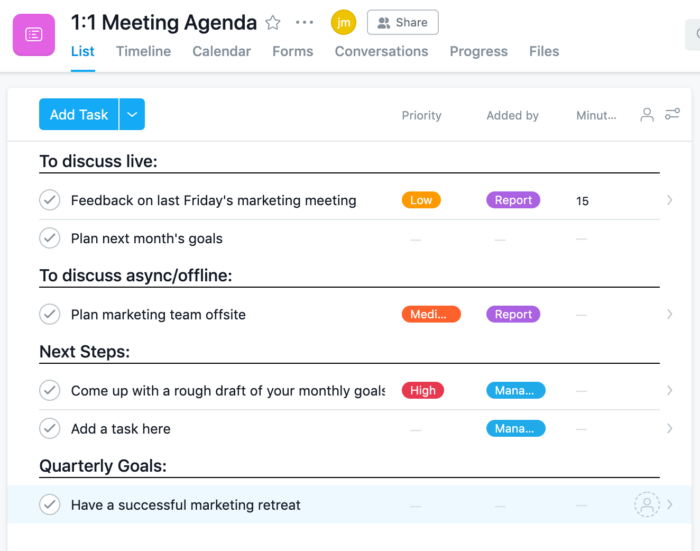The width and height of the screenshot is (700, 551).
Task: Star the 1:1 Meeting Agenda project
Action: coord(273,23)
